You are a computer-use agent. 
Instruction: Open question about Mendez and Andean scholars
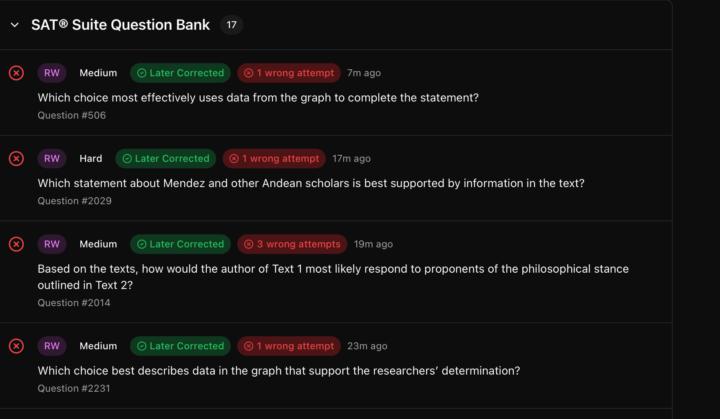pos(311,183)
